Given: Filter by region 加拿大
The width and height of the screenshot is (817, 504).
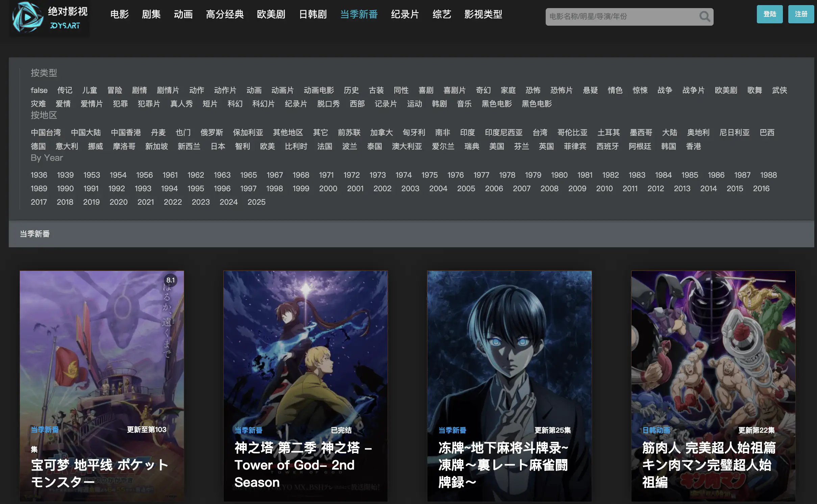Looking at the screenshot, I should (381, 132).
